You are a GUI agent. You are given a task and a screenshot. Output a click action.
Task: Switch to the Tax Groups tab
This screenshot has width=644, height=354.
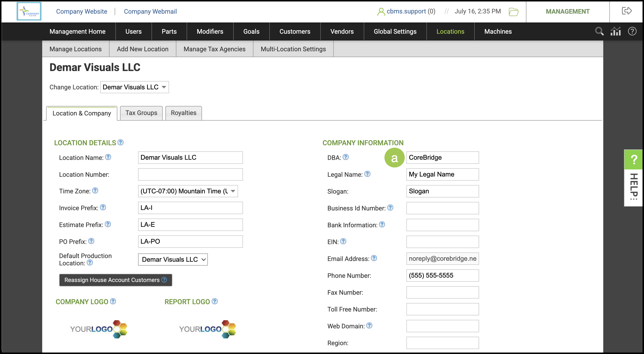click(141, 113)
